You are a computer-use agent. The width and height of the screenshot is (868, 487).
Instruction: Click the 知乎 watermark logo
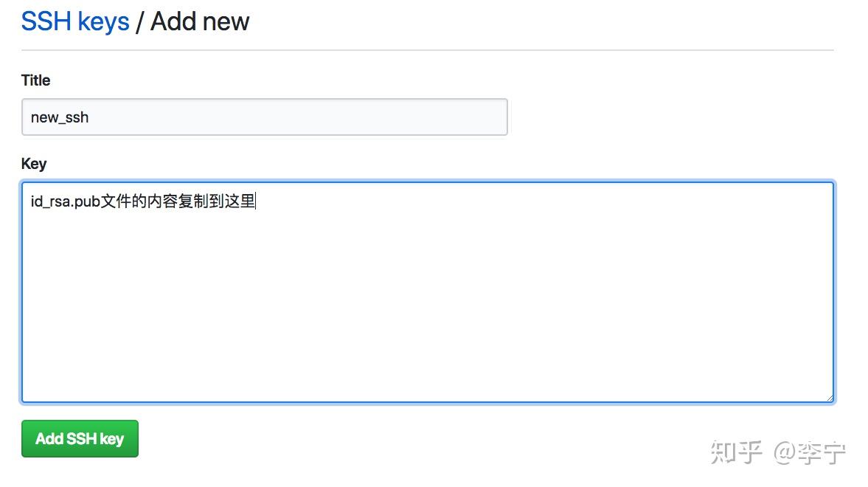tap(736, 452)
